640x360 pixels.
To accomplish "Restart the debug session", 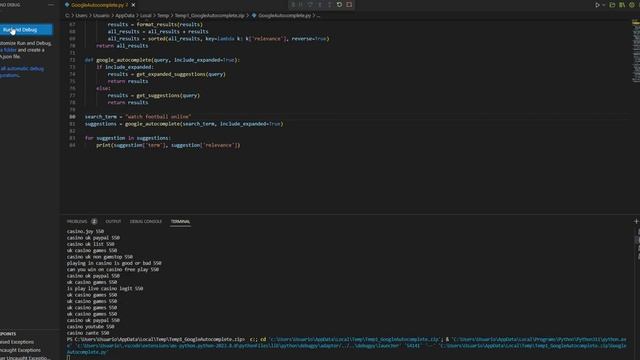I will [339, 5].
